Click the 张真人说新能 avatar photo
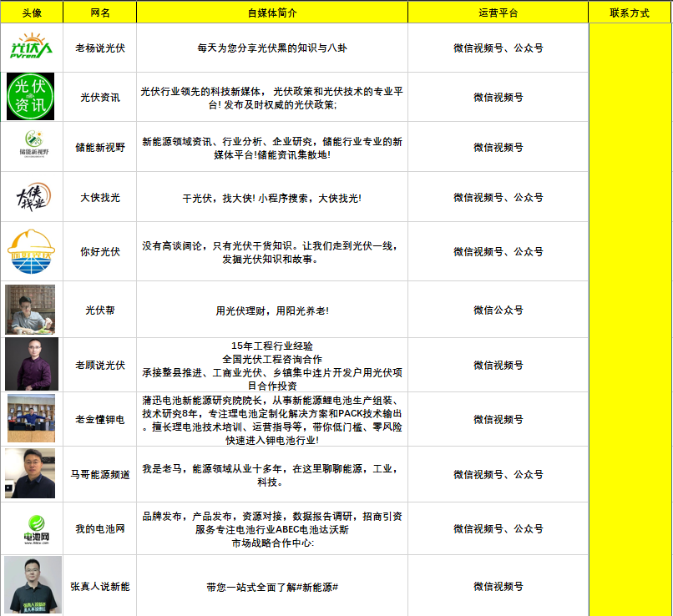Viewport: 673px width, 616px height. point(33,586)
